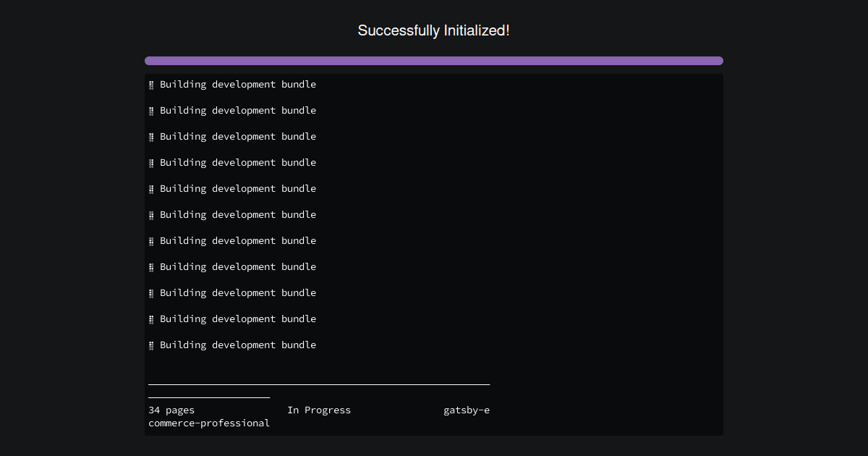The width and height of the screenshot is (868, 456).
Task: Click the 34 pages counter
Action: click(171, 410)
